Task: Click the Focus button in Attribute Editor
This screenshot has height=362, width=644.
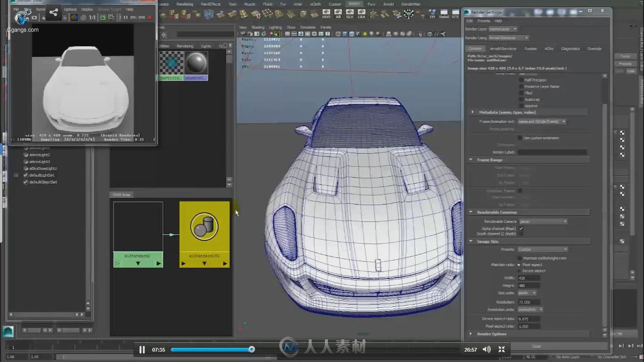Action: pyautogui.click(x=625, y=56)
